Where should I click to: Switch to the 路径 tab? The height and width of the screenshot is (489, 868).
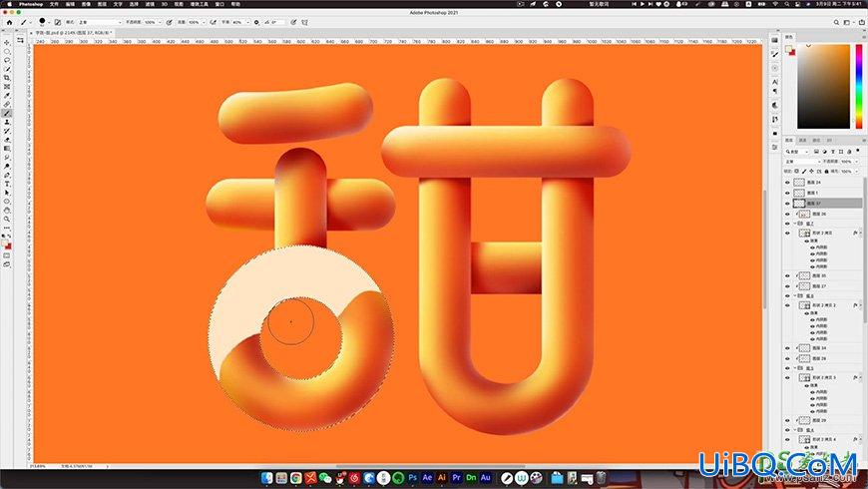pos(816,140)
